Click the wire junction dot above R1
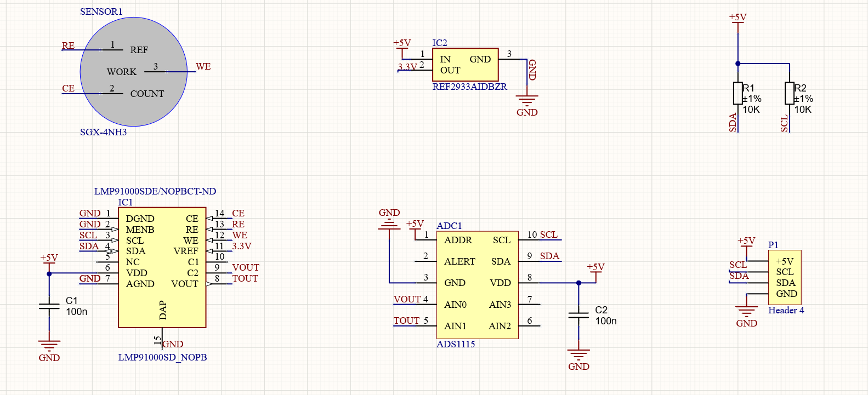The width and height of the screenshot is (868, 395). [x=738, y=64]
